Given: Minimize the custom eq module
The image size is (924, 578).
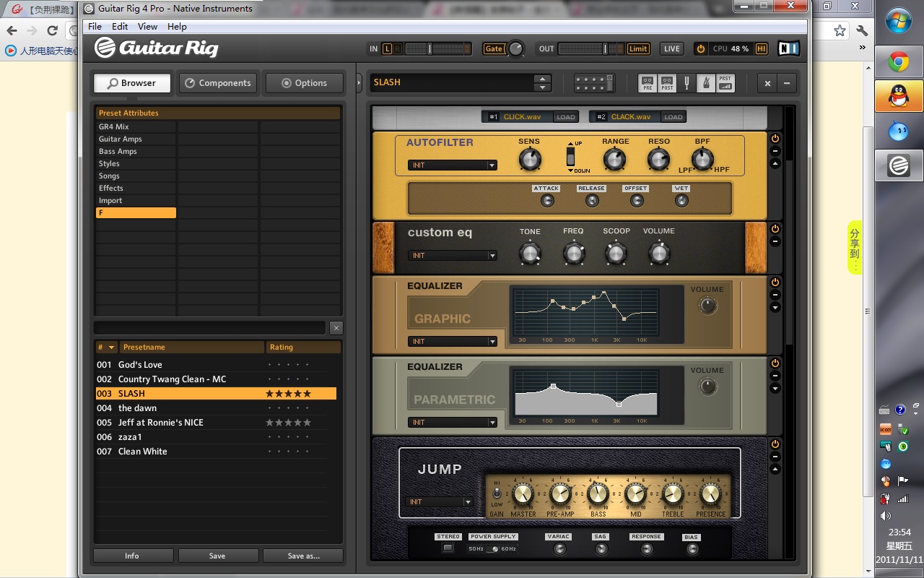Looking at the screenshot, I should pos(775,241).
